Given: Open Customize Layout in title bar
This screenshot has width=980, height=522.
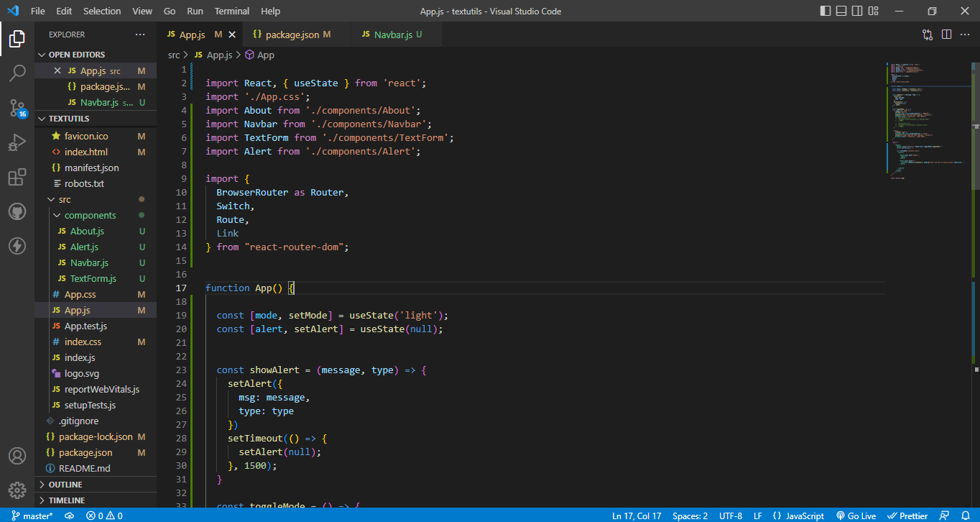Looking at the screenshot, I should (874, 12).
